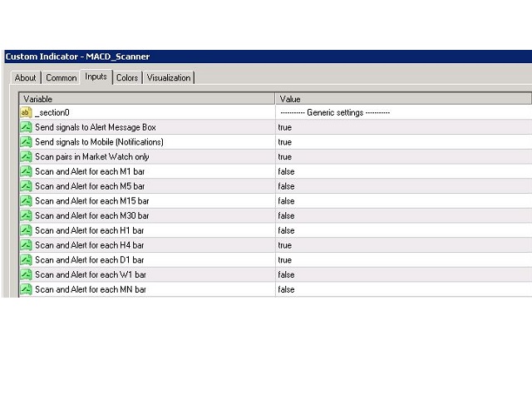Screen dimensions: 532x399
Task: Select the Scan and Alert for each H1 bar label
Action: point(89,230)
